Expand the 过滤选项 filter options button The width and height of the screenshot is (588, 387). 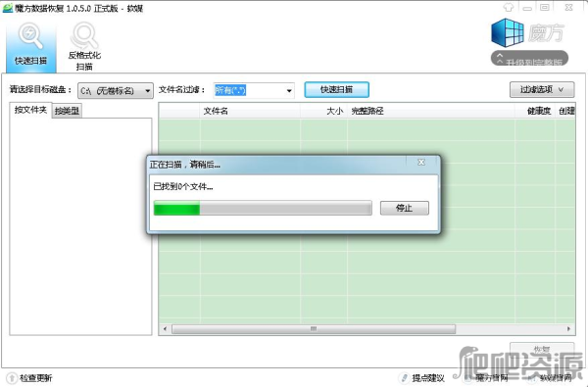542,89
